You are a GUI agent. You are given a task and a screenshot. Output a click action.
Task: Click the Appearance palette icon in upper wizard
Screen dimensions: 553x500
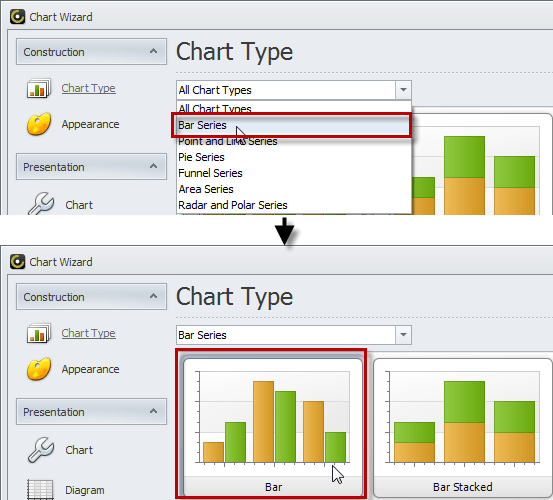39,124
